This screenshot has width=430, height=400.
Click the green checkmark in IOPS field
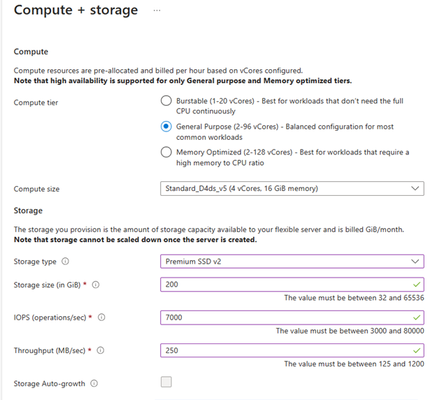coord(416,317)
